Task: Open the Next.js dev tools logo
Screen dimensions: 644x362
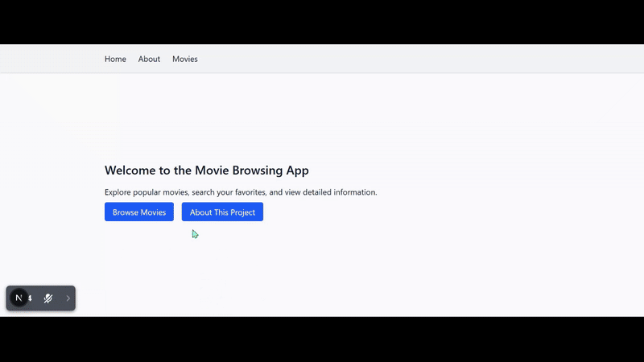Action: [x=19, y=298]
